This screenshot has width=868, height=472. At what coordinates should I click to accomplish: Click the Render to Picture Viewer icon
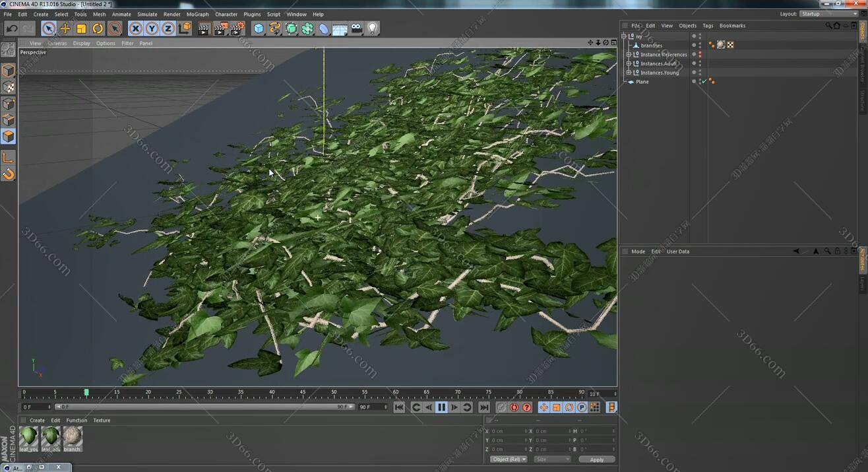220,28
